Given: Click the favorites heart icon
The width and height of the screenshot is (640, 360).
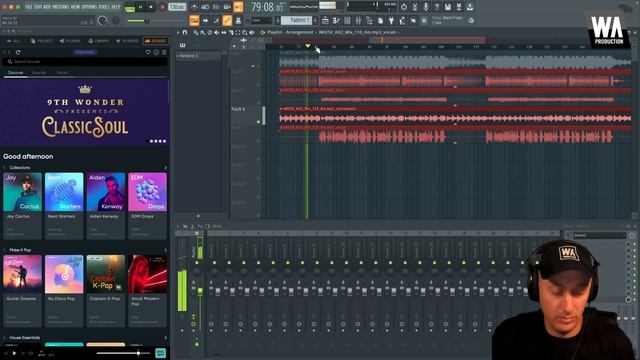Looking at the screenshot, I should pos(148,52).
